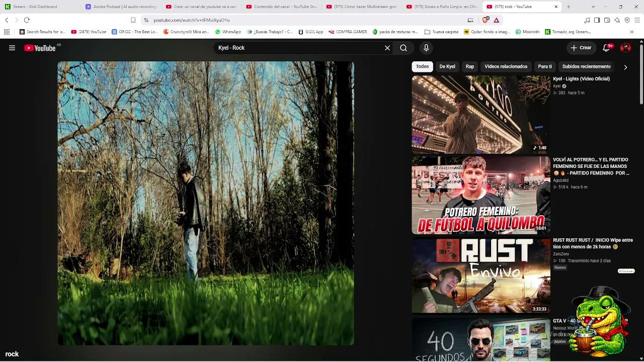Click the music note toolbar icon

[587, 20]
